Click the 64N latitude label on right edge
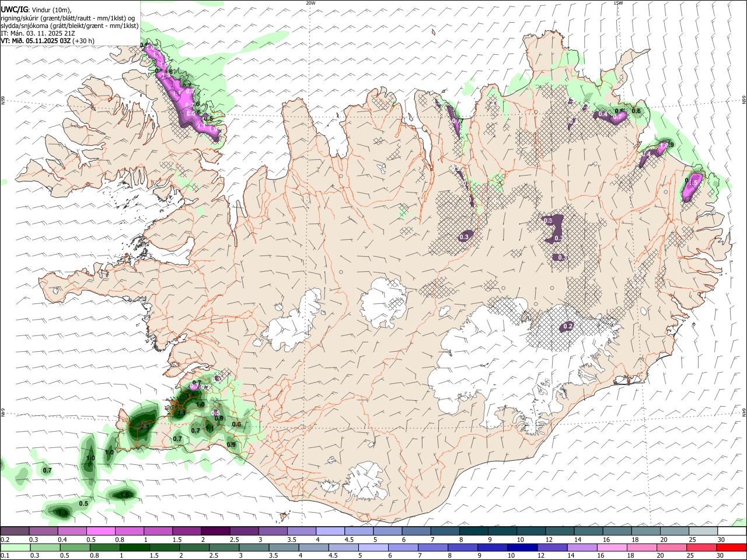The height and width of the screenshot is (560, 747). pyautogui.click(x=744, y=412)
